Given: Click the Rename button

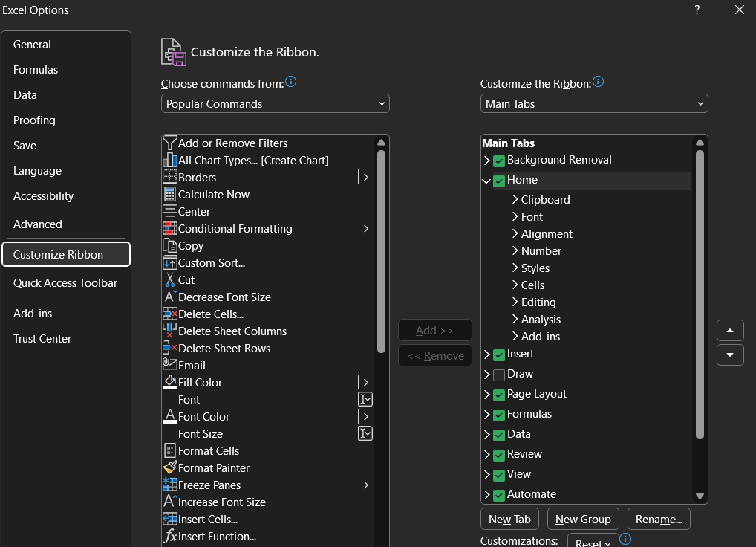Looking at the screenshot, I should [x=659, y=519].
